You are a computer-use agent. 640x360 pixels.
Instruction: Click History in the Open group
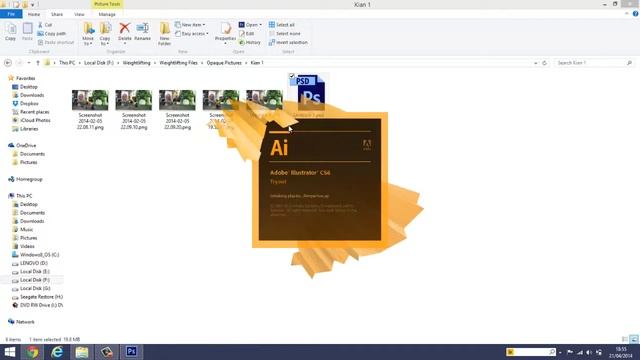click(x=250, y=42)
